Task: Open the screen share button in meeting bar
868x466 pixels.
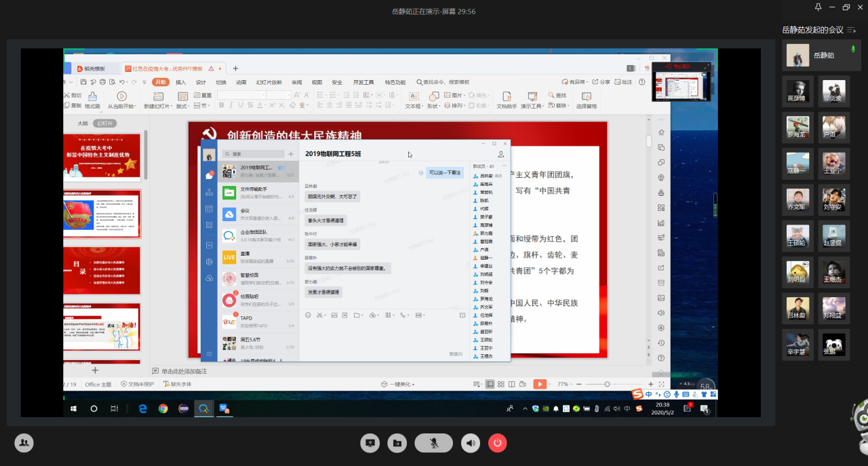Action: coord(370,443)
